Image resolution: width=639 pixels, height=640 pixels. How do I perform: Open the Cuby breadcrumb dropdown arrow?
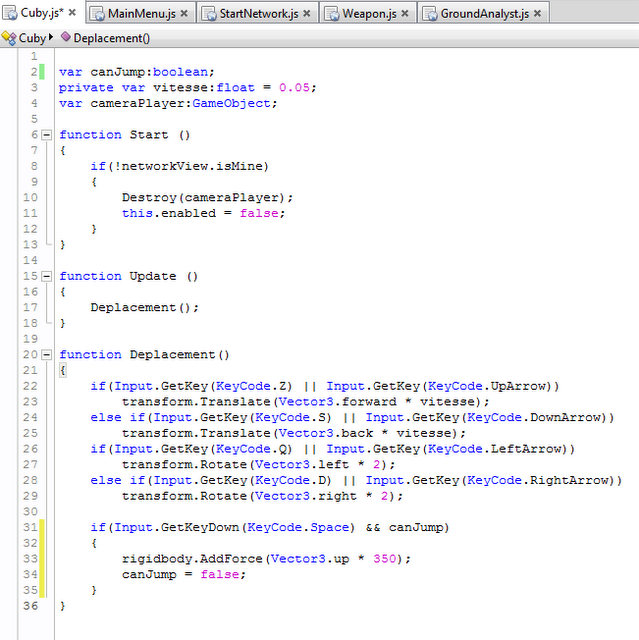[51, 37]
